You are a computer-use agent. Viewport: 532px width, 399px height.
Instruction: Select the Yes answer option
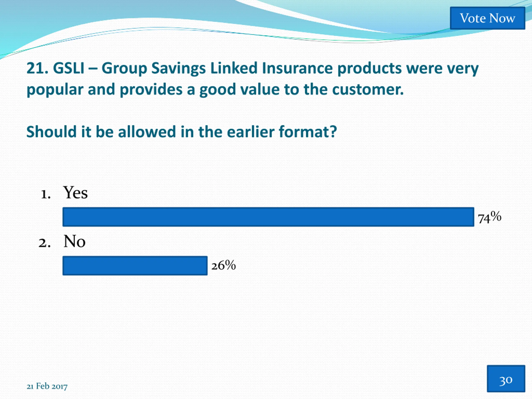pyautogui.click(x=75, y=193)
